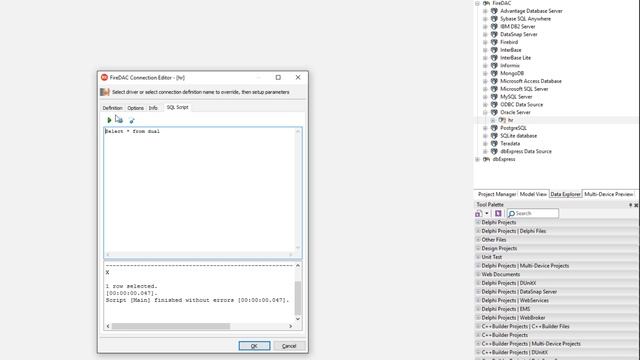Click the hr connection icon
The image size is (640, 360).
(x=502, y=120)
